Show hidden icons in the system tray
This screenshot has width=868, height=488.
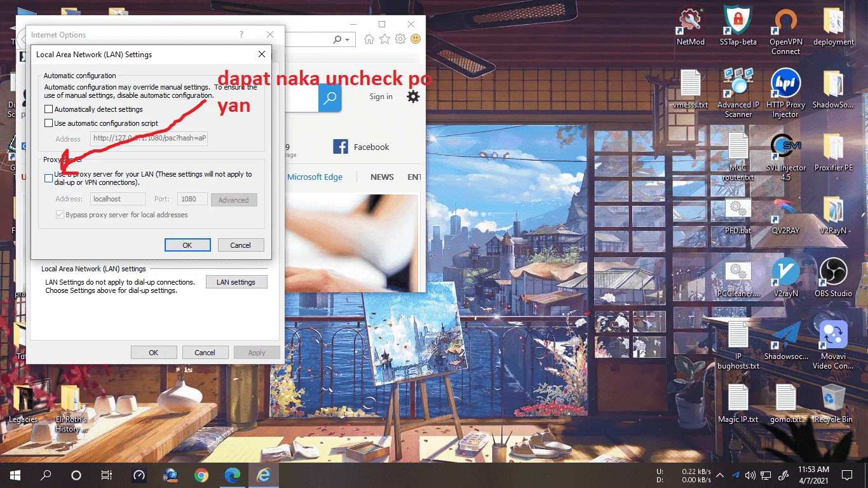tap(720, 475)
